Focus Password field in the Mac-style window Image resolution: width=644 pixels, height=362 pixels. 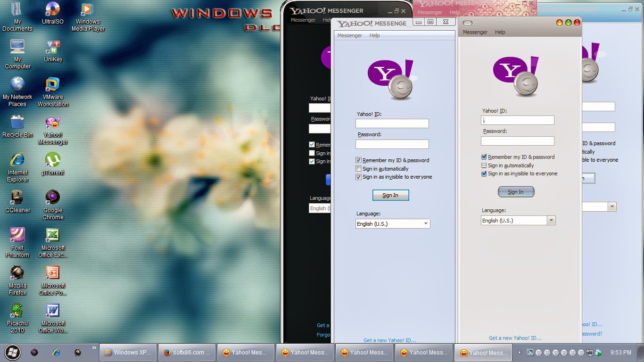pyautogui.click(x=518, y=141)
